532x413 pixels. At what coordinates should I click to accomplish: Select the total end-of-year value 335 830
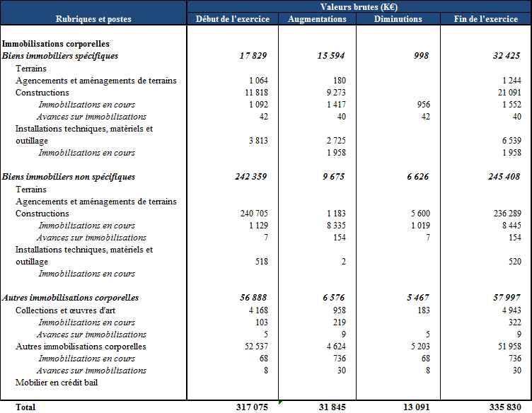pyautogui.click(x=505, y=407)
